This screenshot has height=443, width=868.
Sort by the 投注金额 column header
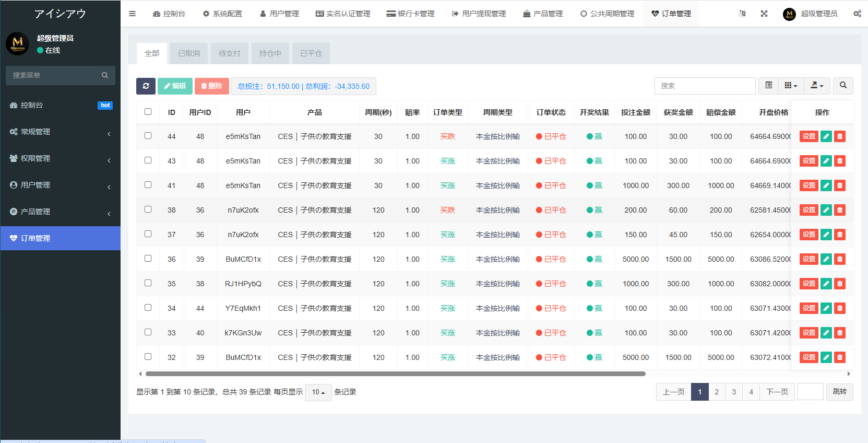636,112
